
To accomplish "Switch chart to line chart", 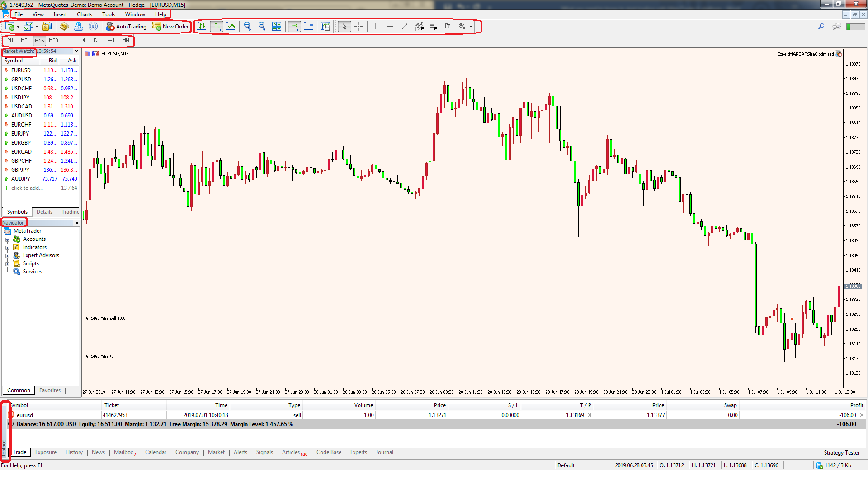I will tap(231, 27).
